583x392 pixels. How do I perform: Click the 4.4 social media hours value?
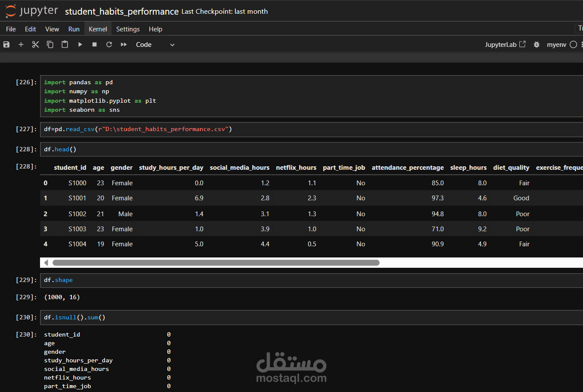pyautogui.click(x=265, y=244)
